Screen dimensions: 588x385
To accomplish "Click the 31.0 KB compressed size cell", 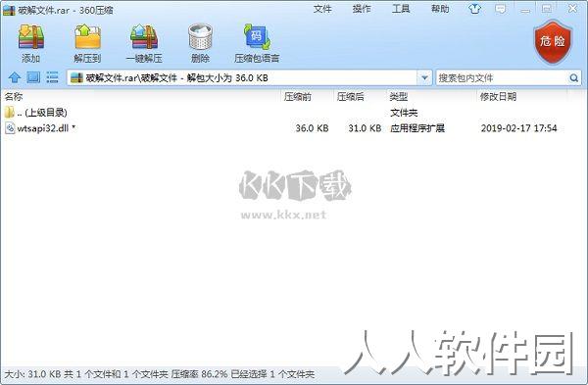I will pos(365,128).
